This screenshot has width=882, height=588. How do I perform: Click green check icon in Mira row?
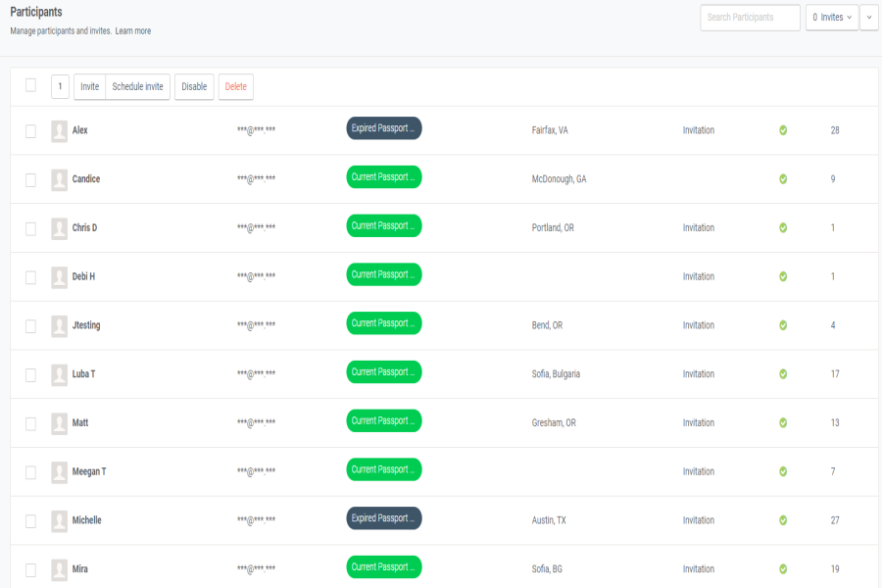click(783, 569)
